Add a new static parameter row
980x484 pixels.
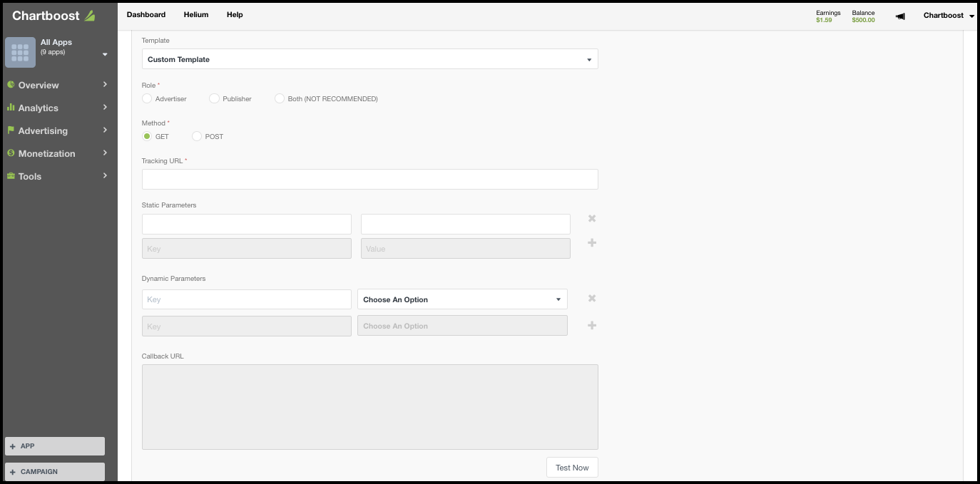tap(592, 243)
